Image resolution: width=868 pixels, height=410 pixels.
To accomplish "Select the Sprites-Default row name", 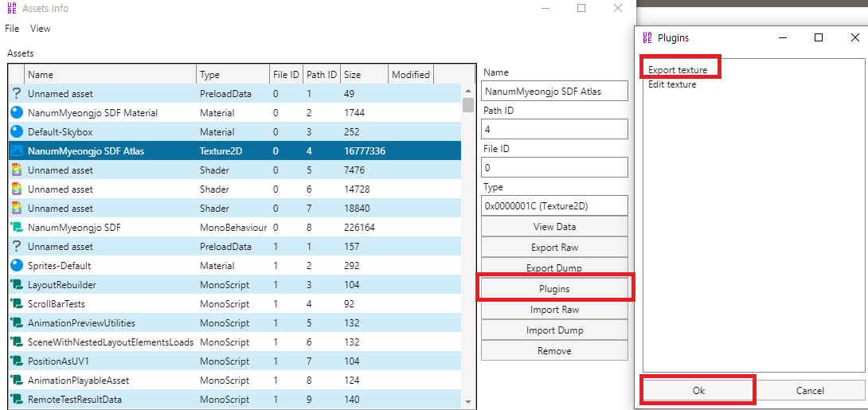I will (59, 266).
